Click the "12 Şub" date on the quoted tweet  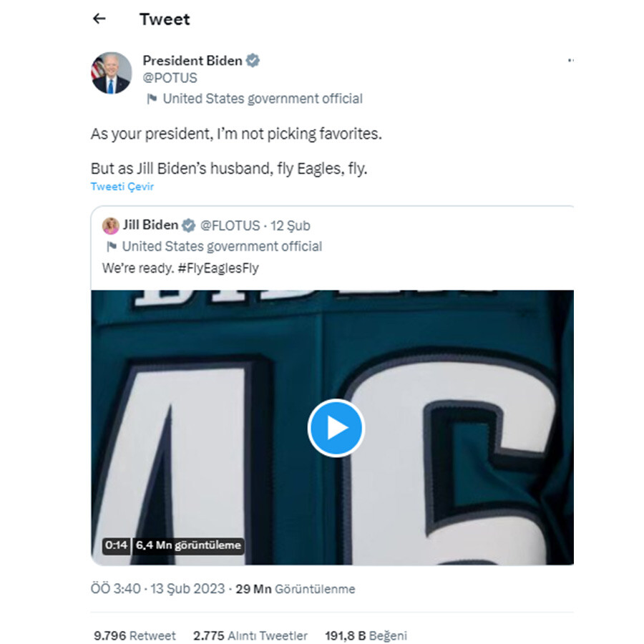point(290,225)
